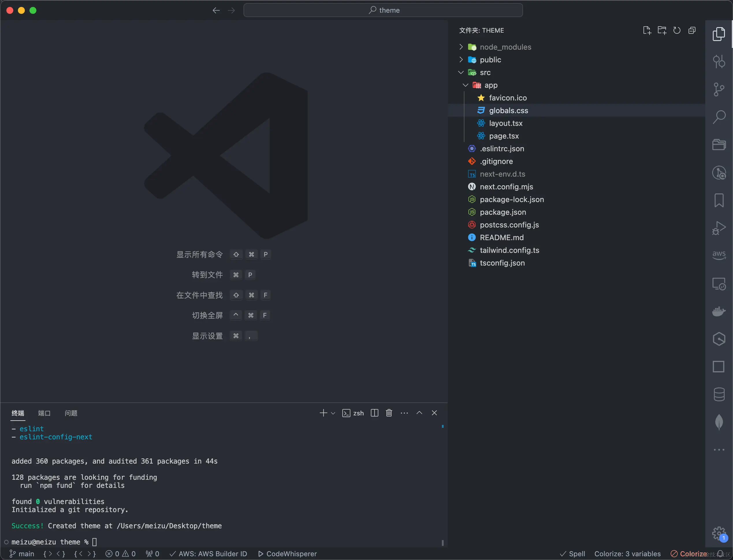This screenshot has width=733, height=560.
Task: Open the Manage gear settings icon
Action: pos(719,534)
